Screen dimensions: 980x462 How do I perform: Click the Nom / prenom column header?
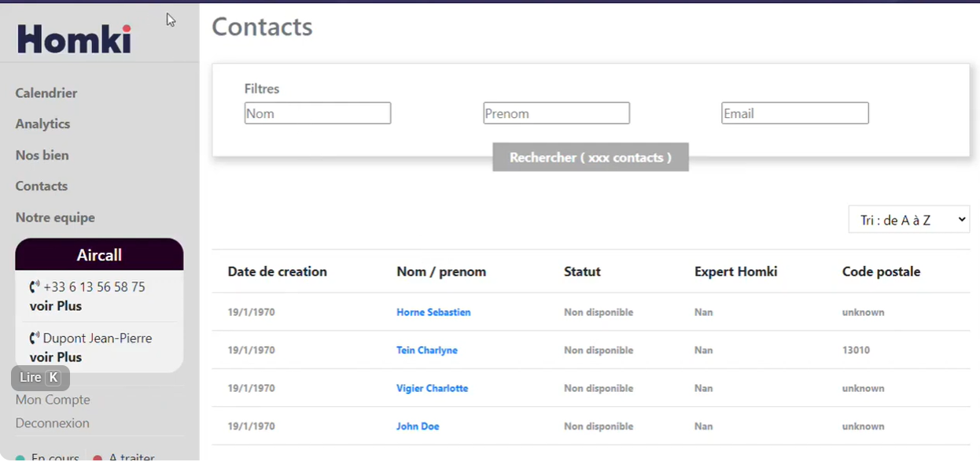coord(441,272)
